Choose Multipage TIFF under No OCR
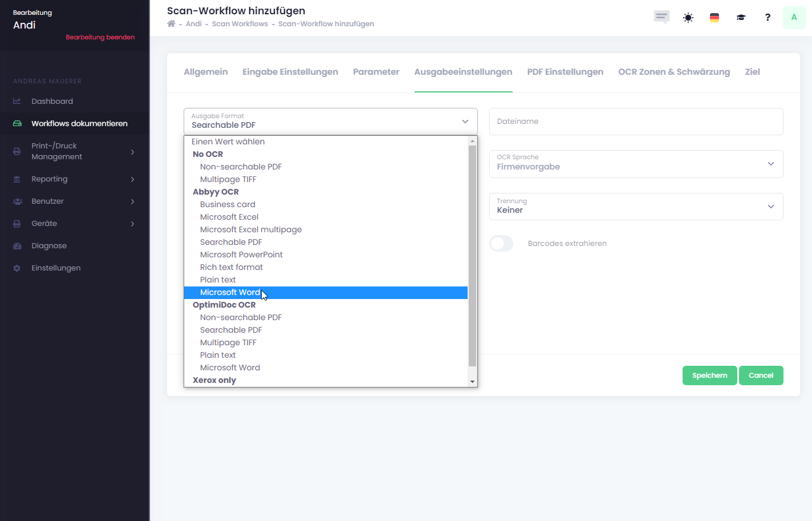The image size is (812, 521). (326, 179)
